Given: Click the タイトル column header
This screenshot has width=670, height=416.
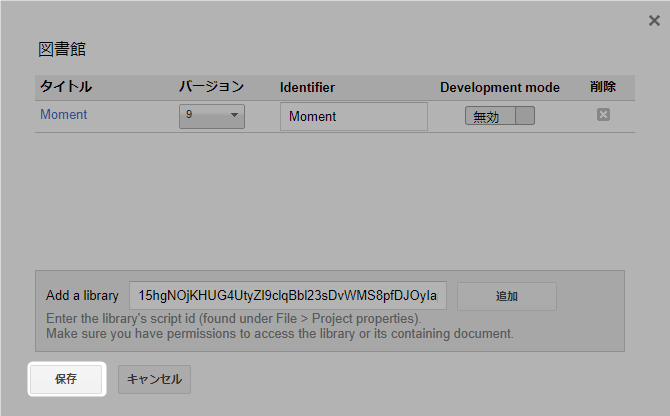Looking at the screenshot, I should (66, 87).
